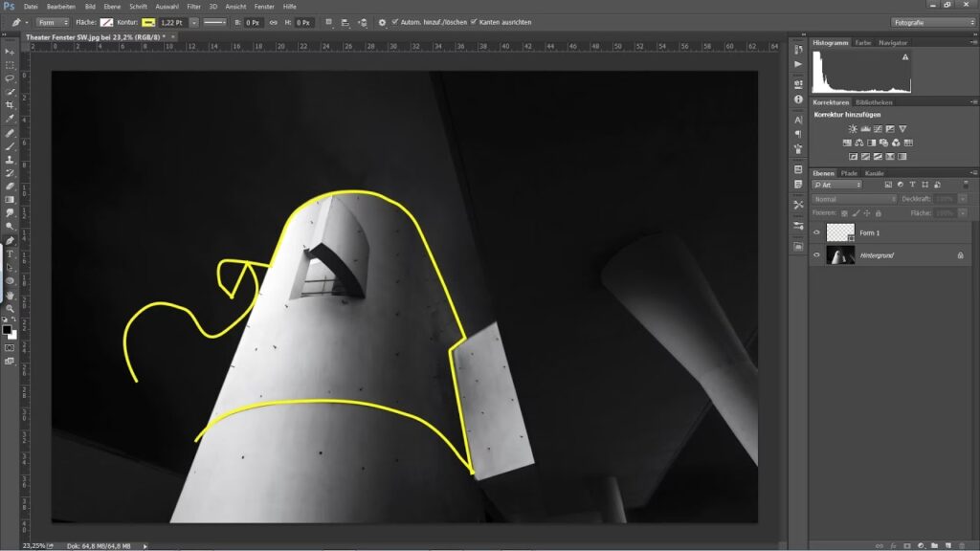Toggle visibility of the Hintergrund layer
Viewport: 980px width, 551px height.
coord(816,255)
